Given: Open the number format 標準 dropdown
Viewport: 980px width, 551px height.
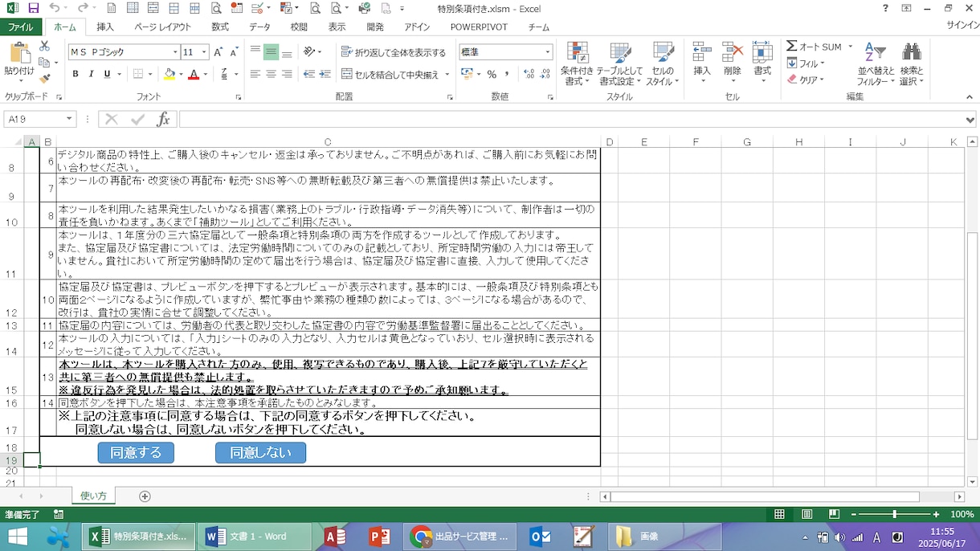Looking at the screenshot, I should [x=548, y=52].
